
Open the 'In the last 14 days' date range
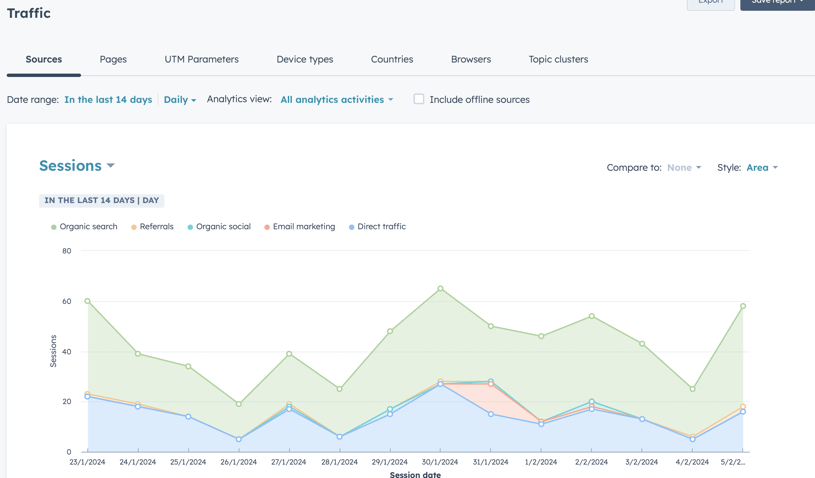(x=108, y=99)
